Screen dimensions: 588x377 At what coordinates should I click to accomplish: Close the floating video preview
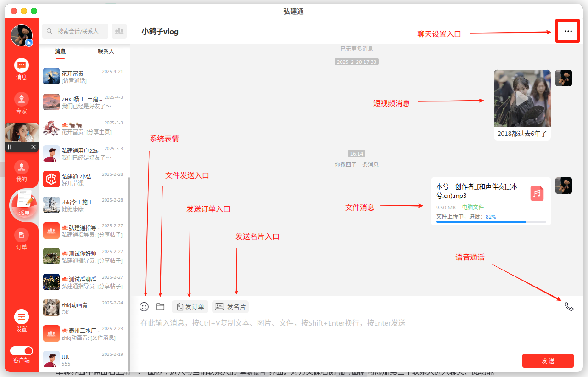[34, 147]
